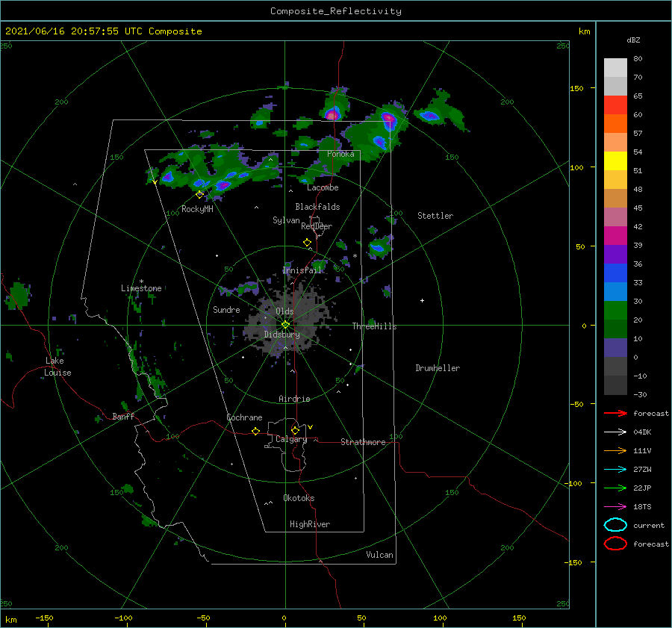
Task: Click the red forecast ellipse icon
Action: point(615,544)
